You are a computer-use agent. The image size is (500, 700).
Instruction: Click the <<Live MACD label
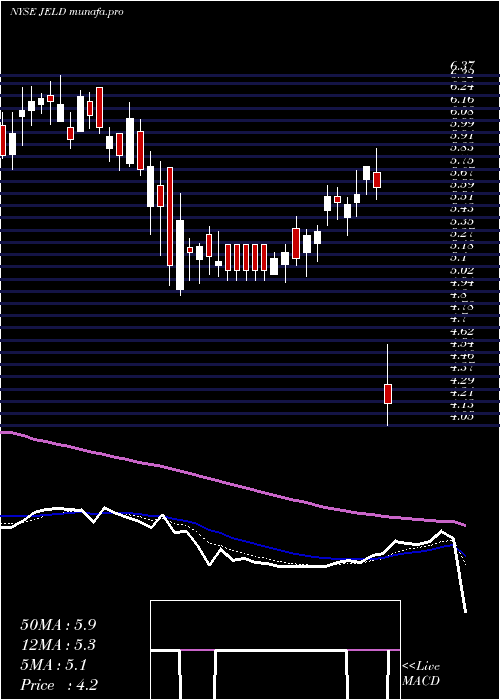click(421, 674)
